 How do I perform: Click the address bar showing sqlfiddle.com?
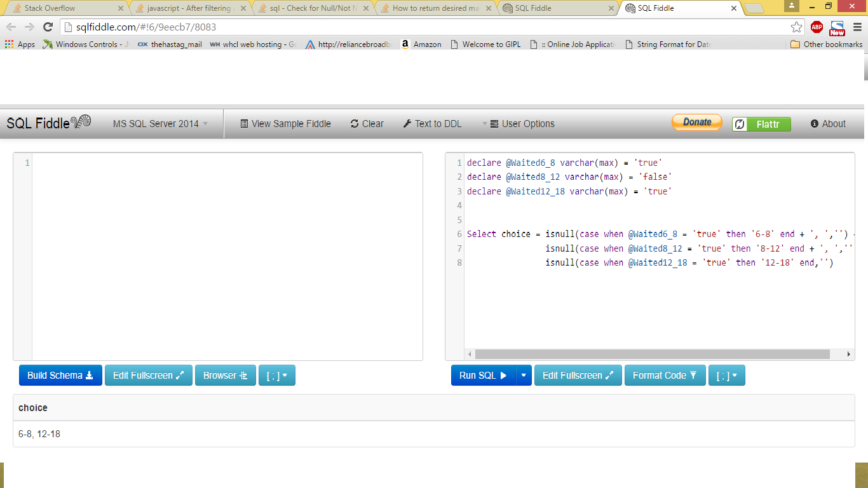click(426, 27)
